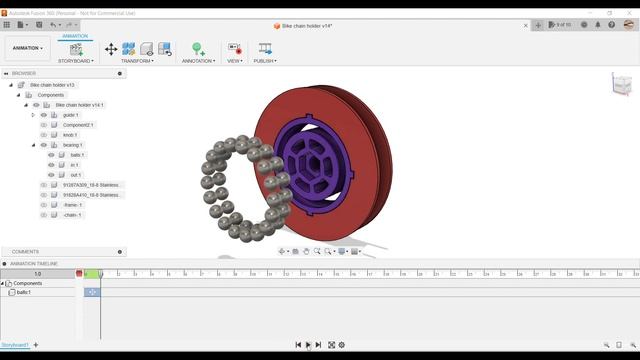640x360 pixels.
Task: Open the ANIMATION workspace dropdown
Action: tap(27, 48)
